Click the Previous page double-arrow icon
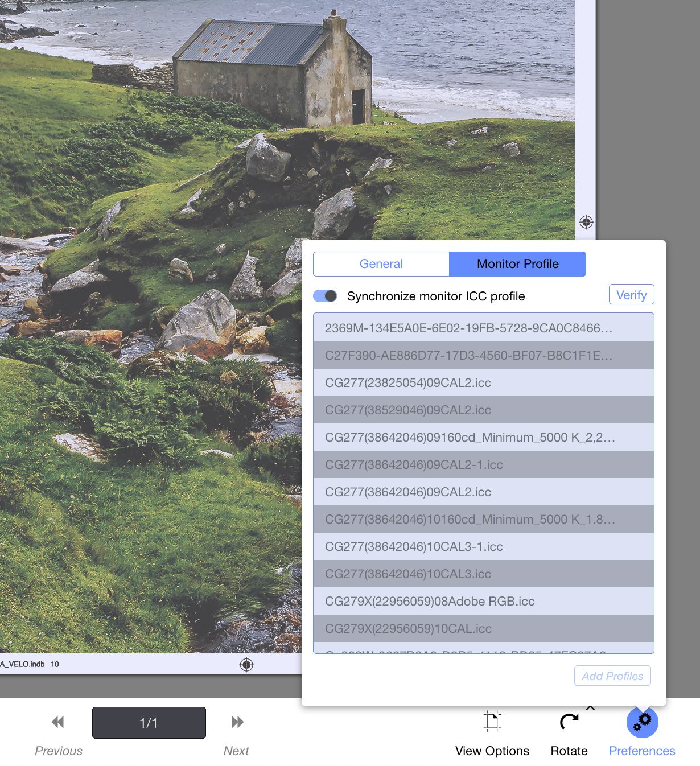 pos(58,722)
